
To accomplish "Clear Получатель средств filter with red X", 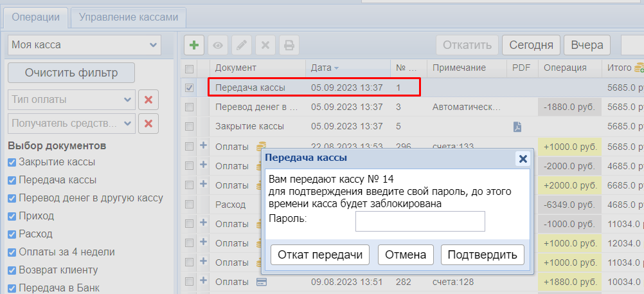I will pyautogui.click(x=148, y=124).
